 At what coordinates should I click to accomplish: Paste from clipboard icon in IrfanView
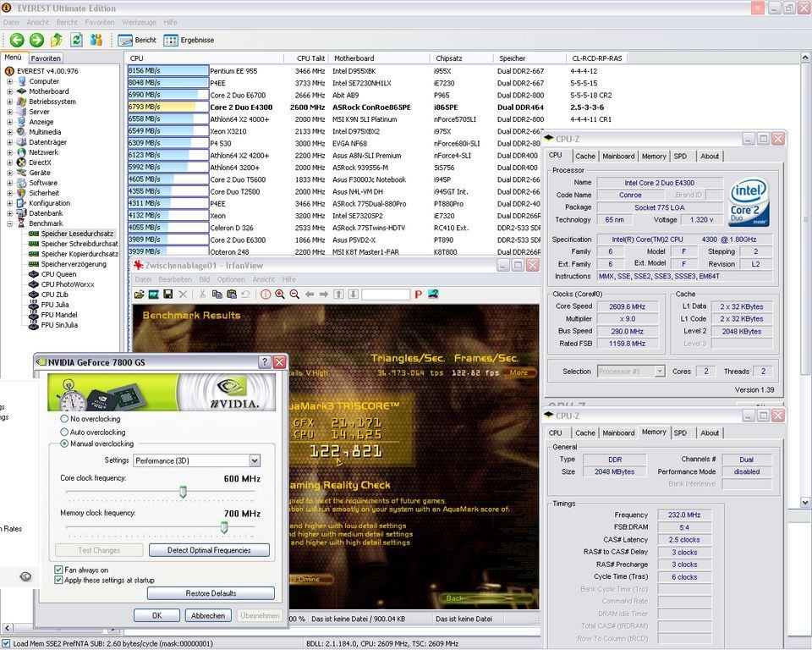coord(232,295)
